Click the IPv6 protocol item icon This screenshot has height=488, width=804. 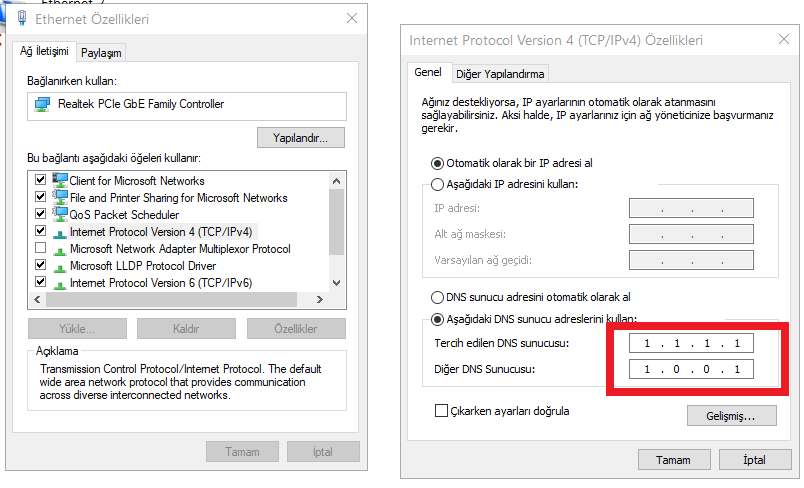[60, 283]
